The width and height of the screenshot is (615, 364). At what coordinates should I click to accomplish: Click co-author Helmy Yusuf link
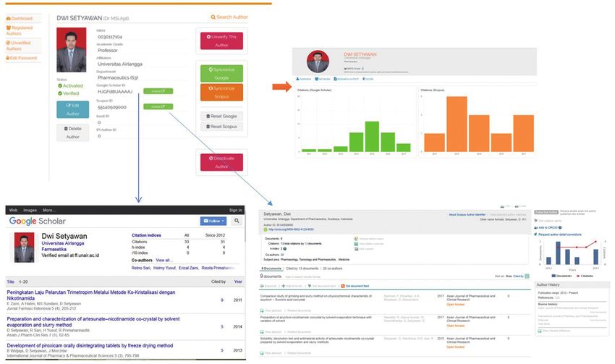click(x=165, y=268)
